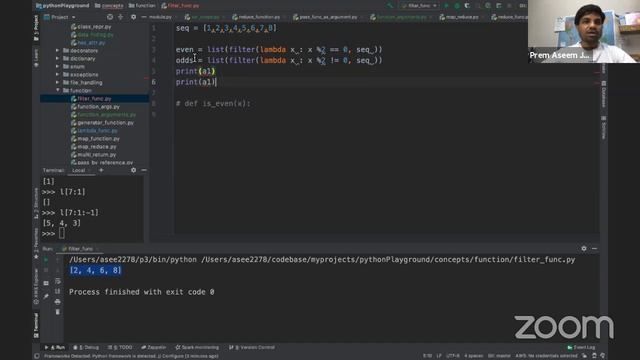
Task: Click the trash clear-output icon in Run panel
Action: coord(58,312)
